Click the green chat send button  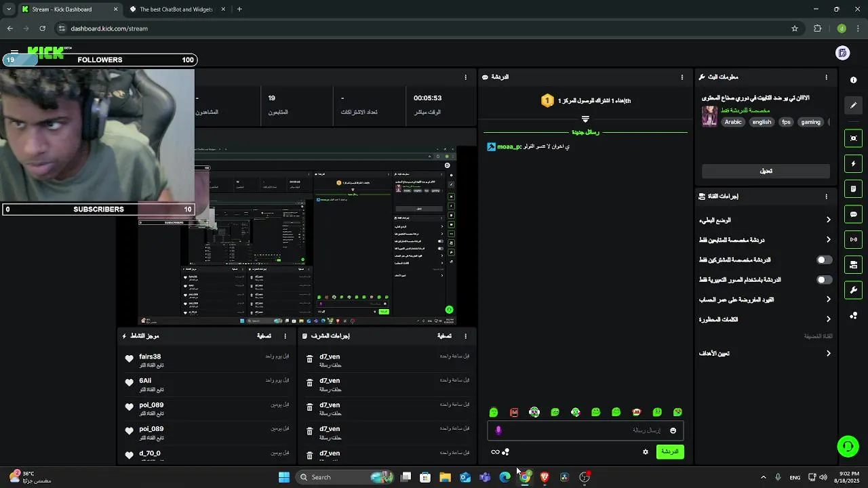(x=670, y=451)
